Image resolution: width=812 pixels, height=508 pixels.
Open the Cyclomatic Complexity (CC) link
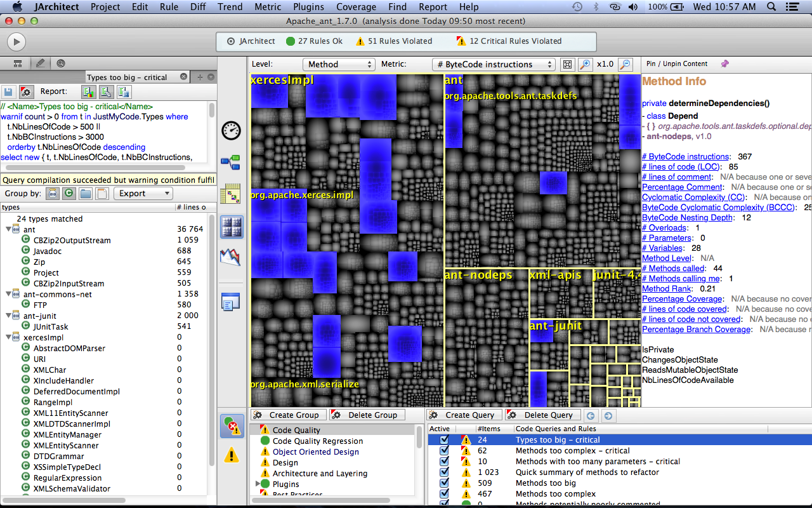684,197
